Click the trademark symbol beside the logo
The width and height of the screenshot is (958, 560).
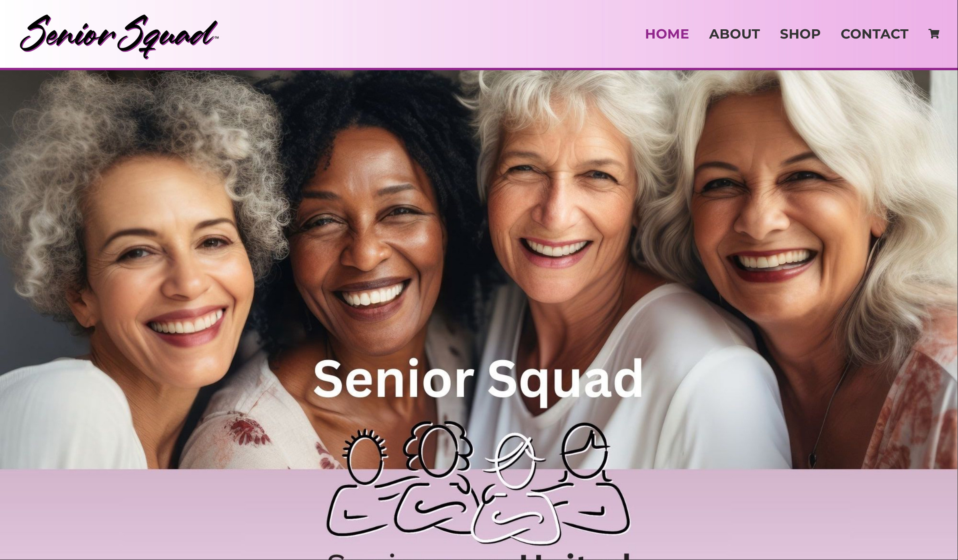coord(217,38)
